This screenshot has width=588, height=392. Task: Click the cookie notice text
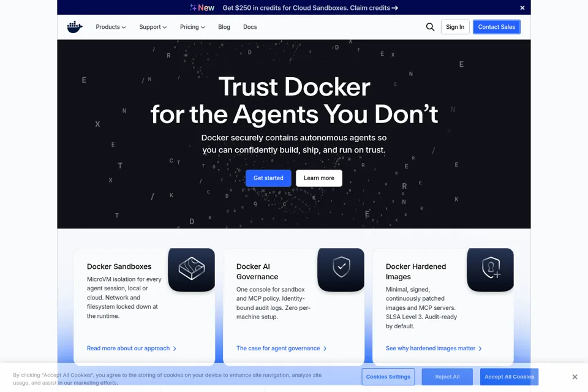[167, 379]
